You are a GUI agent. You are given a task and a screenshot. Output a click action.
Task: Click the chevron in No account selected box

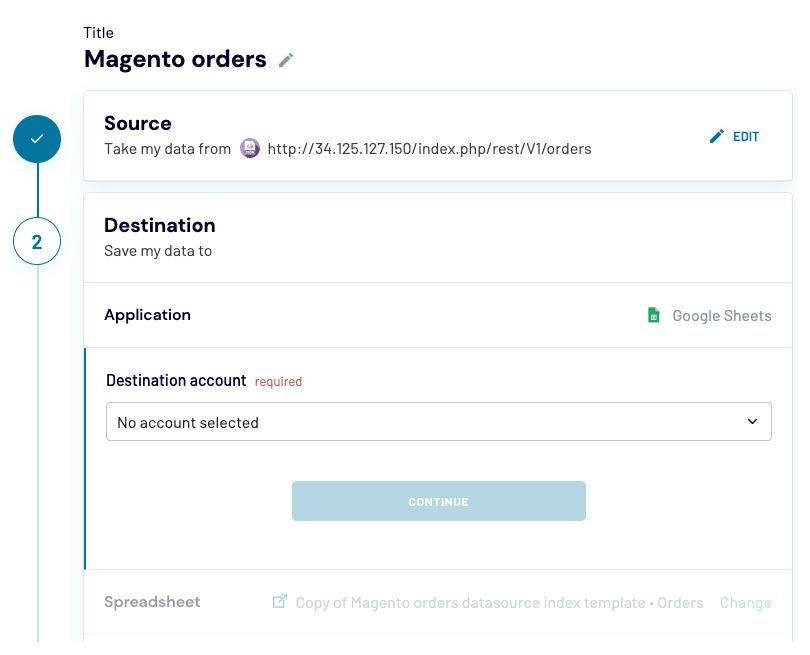pos(752,422)
